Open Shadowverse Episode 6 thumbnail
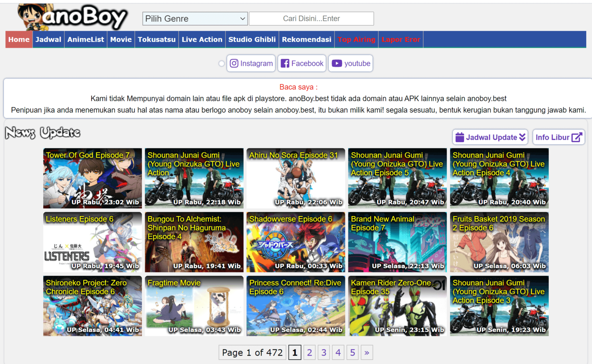Viewport: 592px width, 364px height. (x=296, y=242)
